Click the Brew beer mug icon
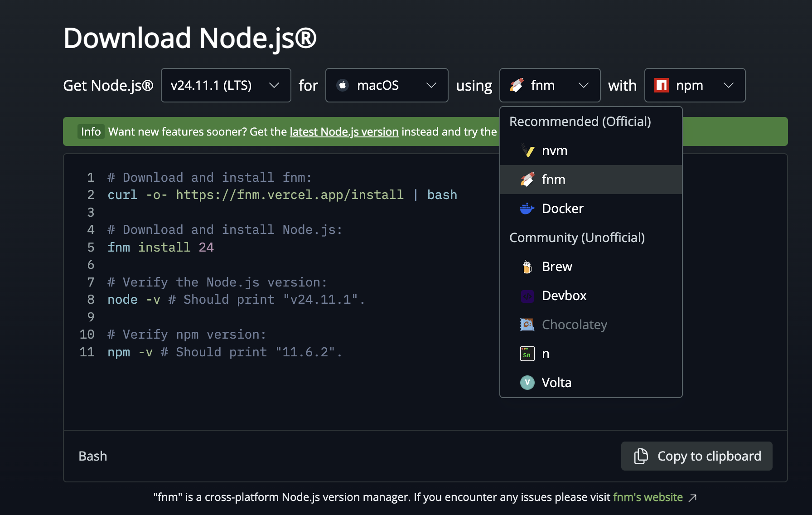Viewport: 812px width, 515px height. coord(527,267)
